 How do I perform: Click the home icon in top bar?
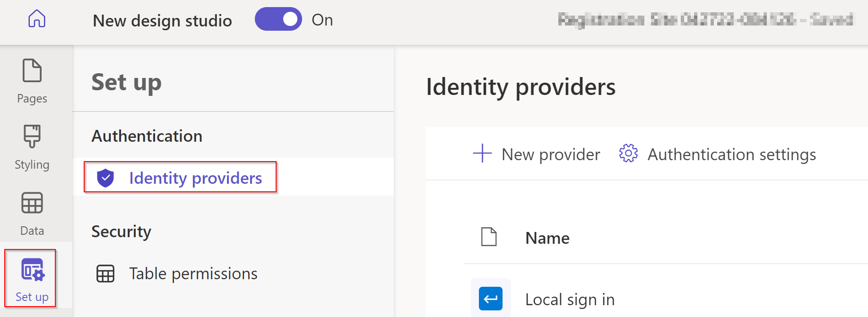[37, 19]
